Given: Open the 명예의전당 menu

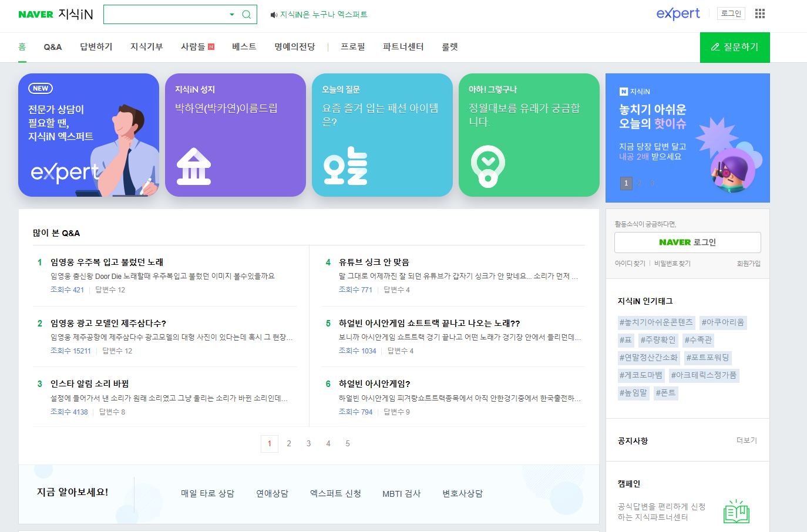Looking at the screenshot, I should coord(295,47).
